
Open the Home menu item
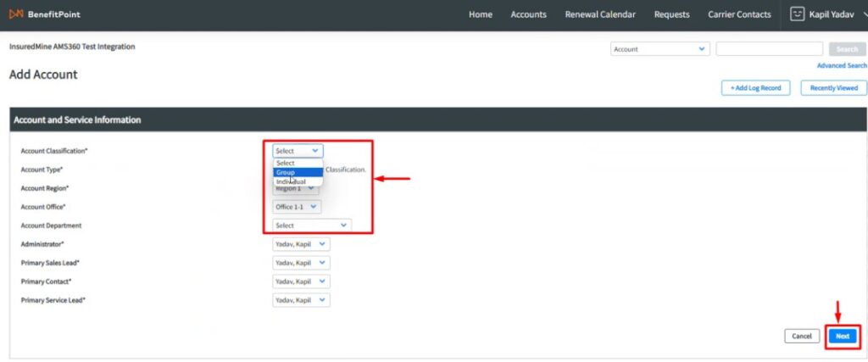point(481,14)
